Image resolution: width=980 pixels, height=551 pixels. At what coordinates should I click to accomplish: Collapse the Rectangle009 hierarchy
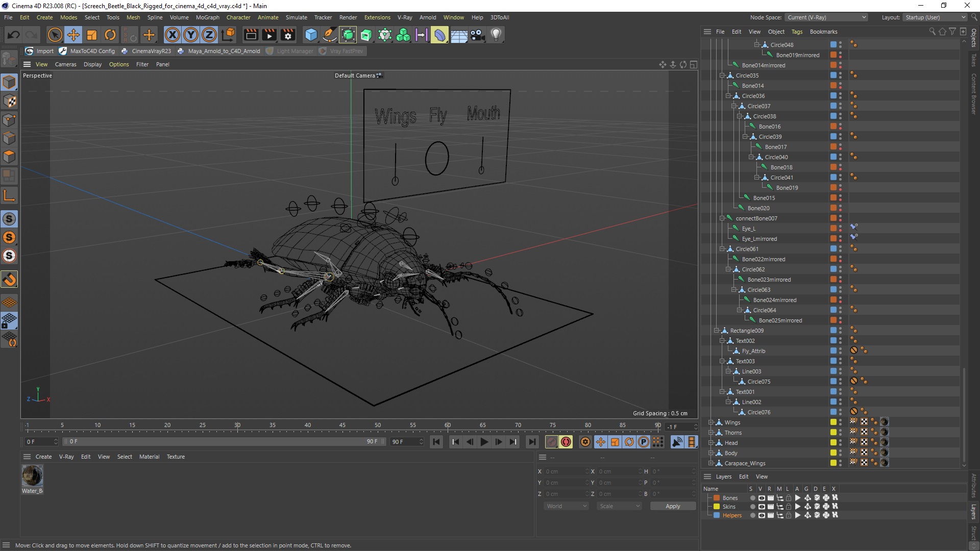point(717,331)
